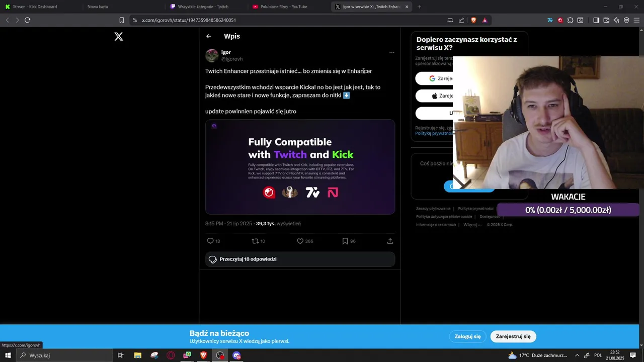Click Przeczytaj 18 odpowiedzi

(x=300, y=259)
